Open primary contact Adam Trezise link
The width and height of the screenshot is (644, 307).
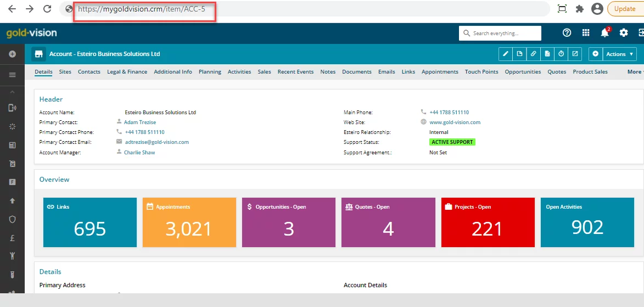click(140, 122)
